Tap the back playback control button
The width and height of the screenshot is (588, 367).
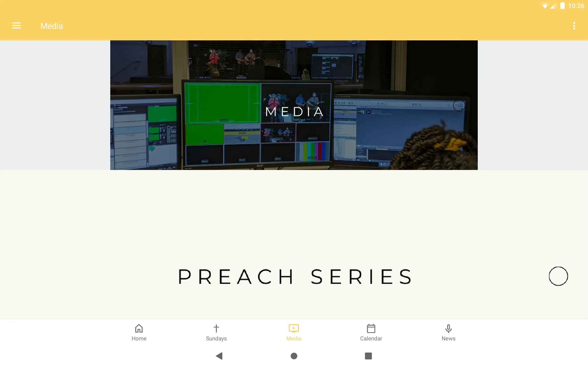(x=220, y=356)
